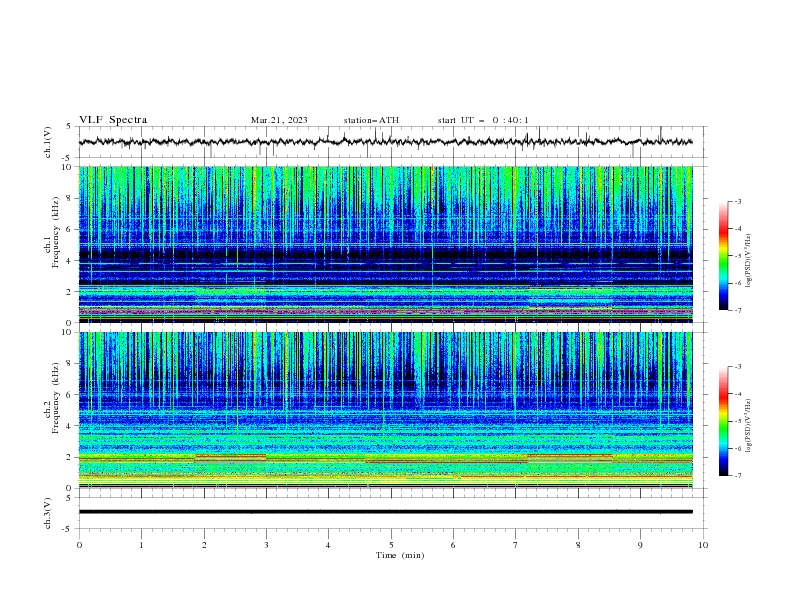
Task: Select the start UT time label
Action: pos(483,120)
